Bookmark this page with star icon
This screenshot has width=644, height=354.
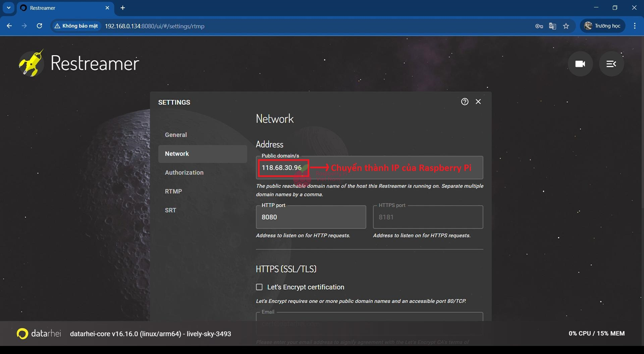point(566,26)
